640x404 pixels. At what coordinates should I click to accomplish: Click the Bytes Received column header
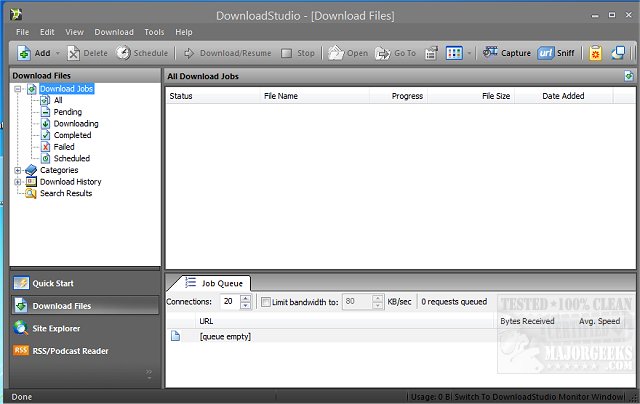(527, 322)
